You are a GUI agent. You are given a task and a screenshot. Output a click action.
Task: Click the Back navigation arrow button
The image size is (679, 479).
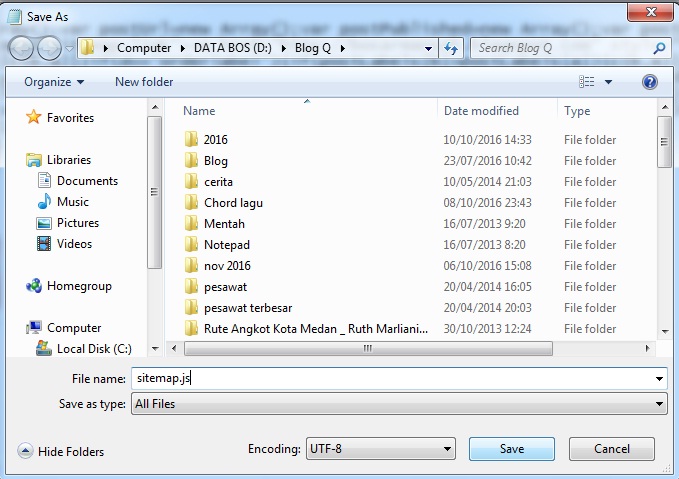[x=20, y=48]
